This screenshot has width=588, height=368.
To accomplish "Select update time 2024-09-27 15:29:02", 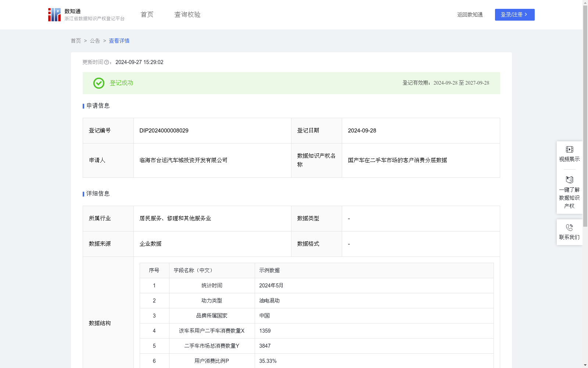I will tap(139, 63).
